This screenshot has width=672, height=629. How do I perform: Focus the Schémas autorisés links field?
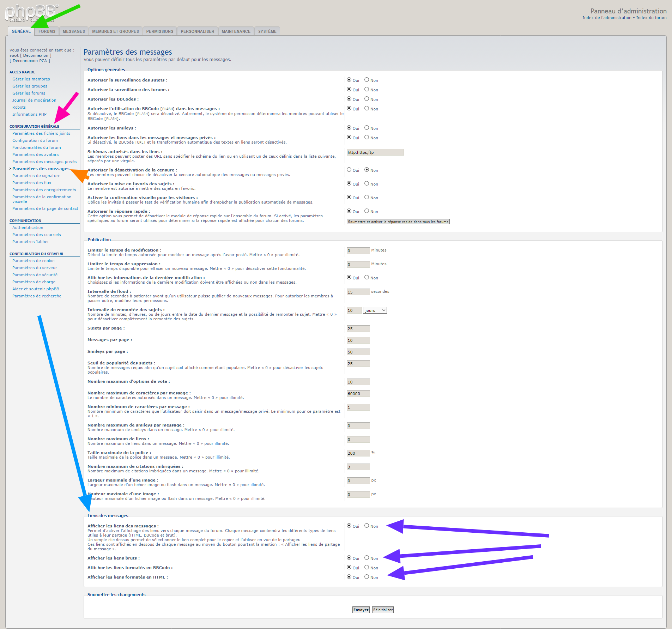coord(375,152)
